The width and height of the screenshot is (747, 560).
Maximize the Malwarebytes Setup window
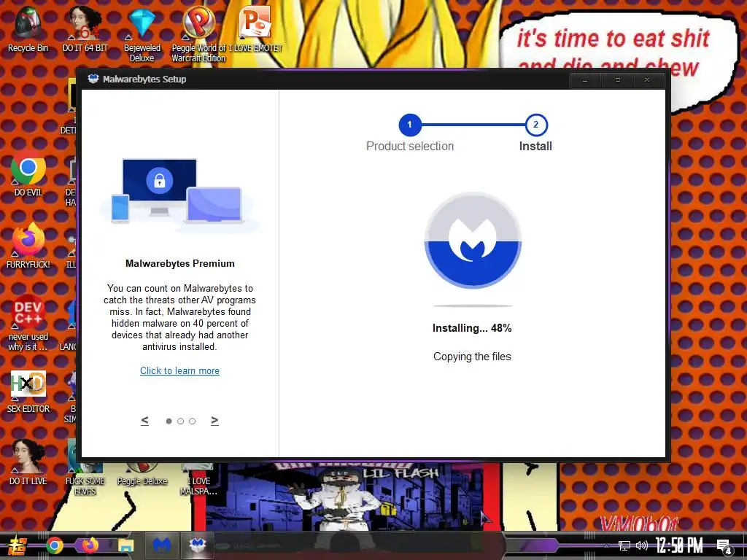(617, 80)
